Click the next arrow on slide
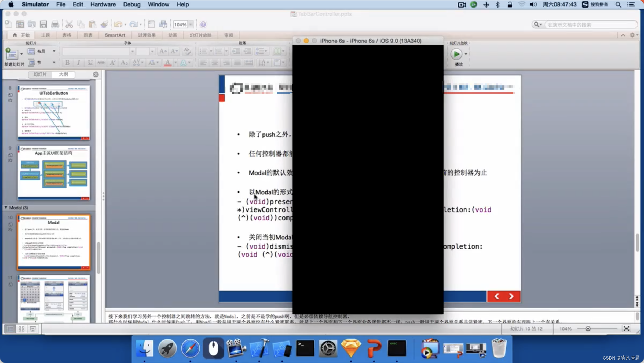The width and height of the screenshot is (644, 363). click(511, 296)
